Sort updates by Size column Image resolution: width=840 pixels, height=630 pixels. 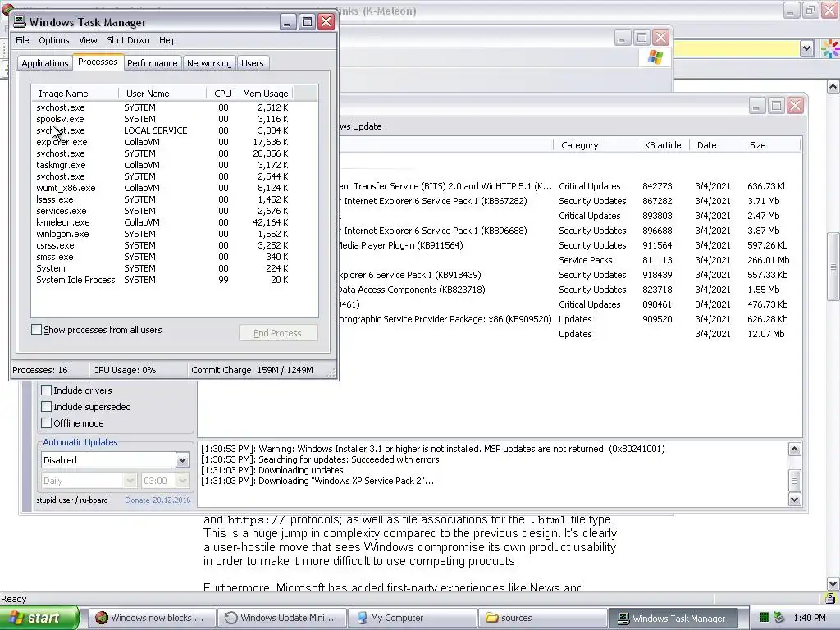[x=771, y=145]
